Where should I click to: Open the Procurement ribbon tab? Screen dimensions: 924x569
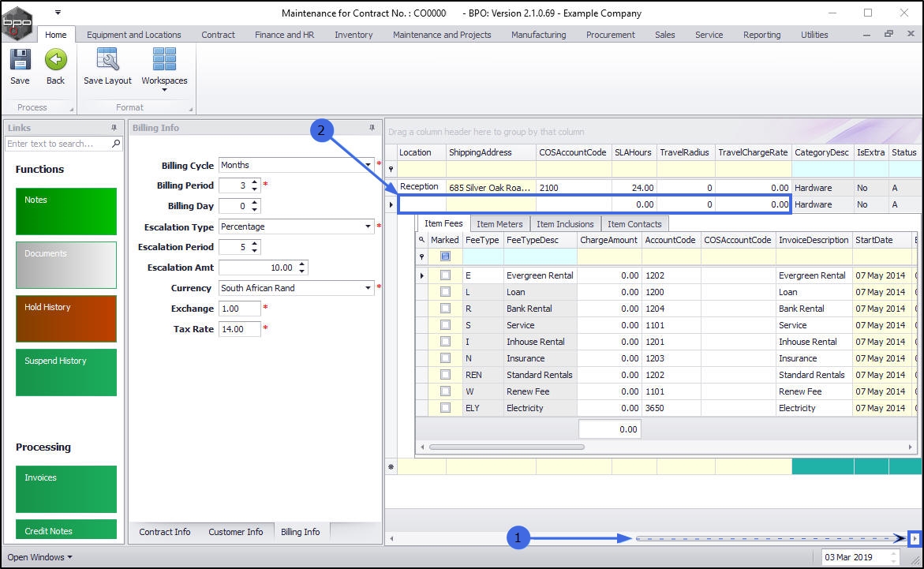click(610, 35)
